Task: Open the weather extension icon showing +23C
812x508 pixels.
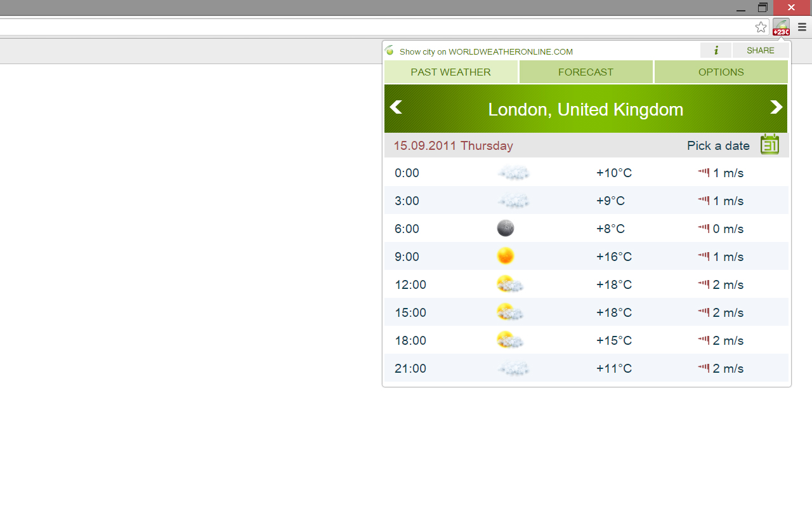Action: click(781, 27)
